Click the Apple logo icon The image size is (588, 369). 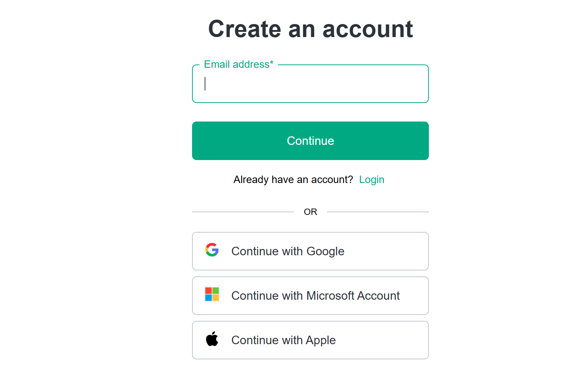pyautogui.click(x=212, y=340)
